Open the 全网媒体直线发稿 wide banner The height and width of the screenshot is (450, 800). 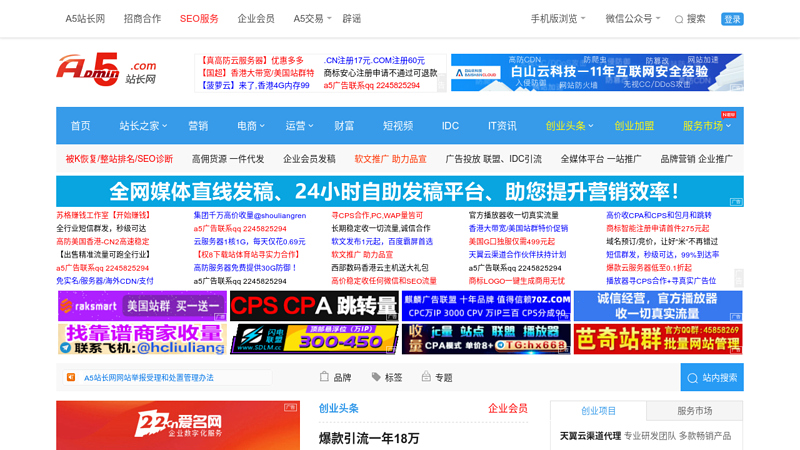[399, 191]
